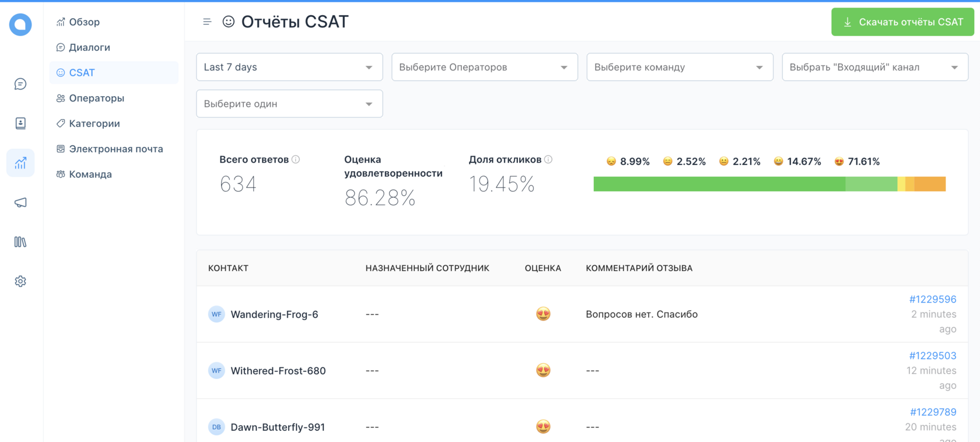The width and height of the screenshot is (980, 442).
Task: Open contacts from the sidebar address-book icon
Action: pyautogui.click(x=20, y=123)
